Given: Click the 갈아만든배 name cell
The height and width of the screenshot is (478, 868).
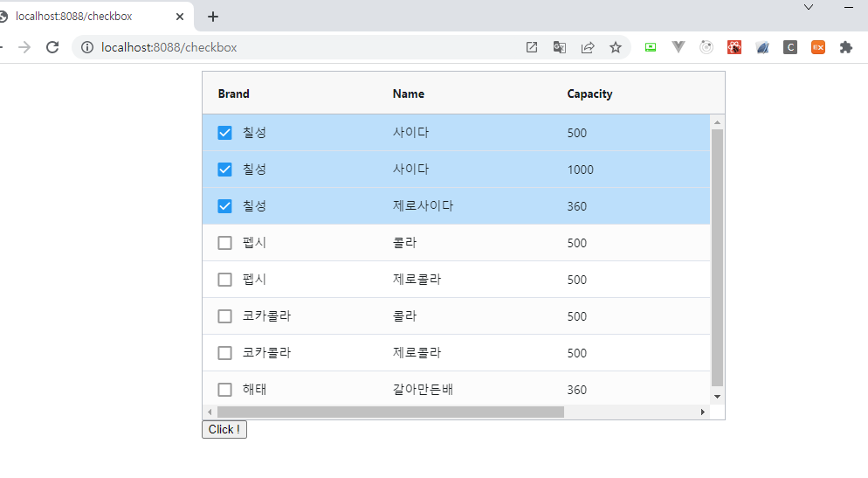Looking at the screenshot, I should [x=423, y=390].
